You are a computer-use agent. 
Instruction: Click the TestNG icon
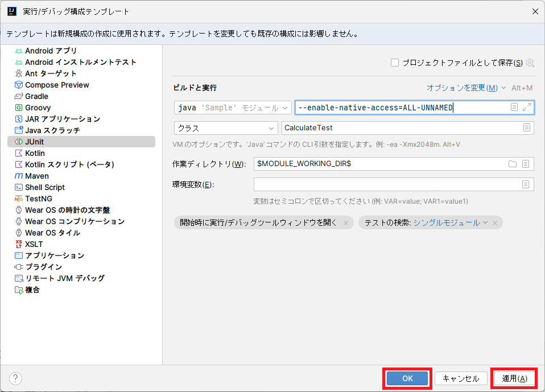pyautogui.click(x=19, y=199)
